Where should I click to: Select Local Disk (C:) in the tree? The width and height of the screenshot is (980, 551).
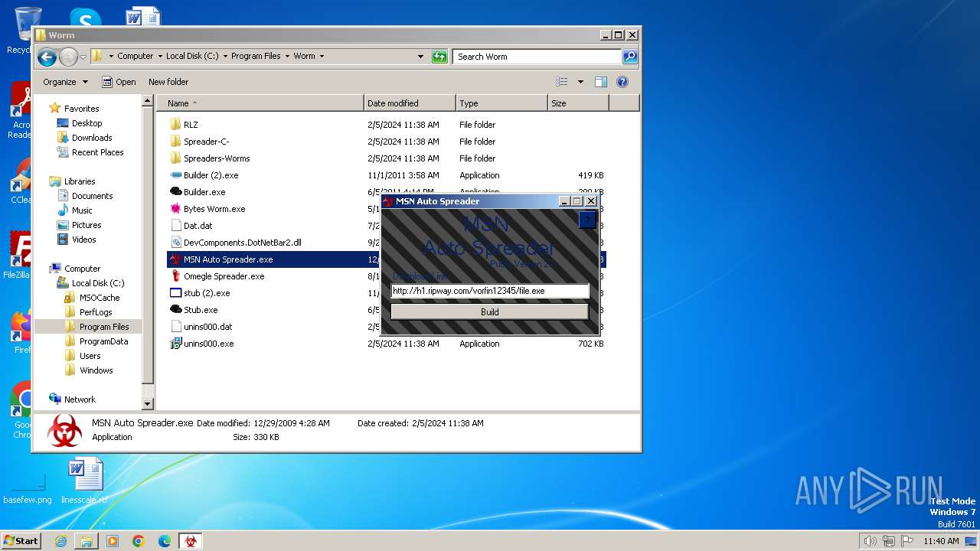pyautogui.click(x=97, y=283)
